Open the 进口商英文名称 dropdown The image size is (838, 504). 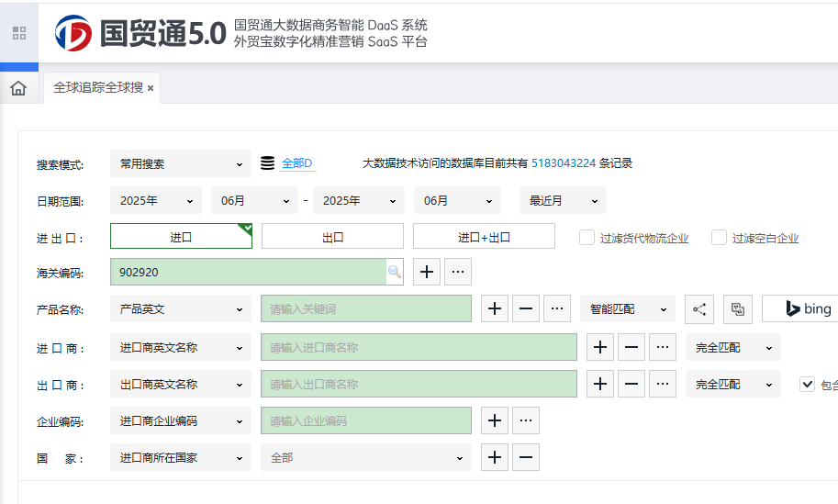(x=181, y=347)
